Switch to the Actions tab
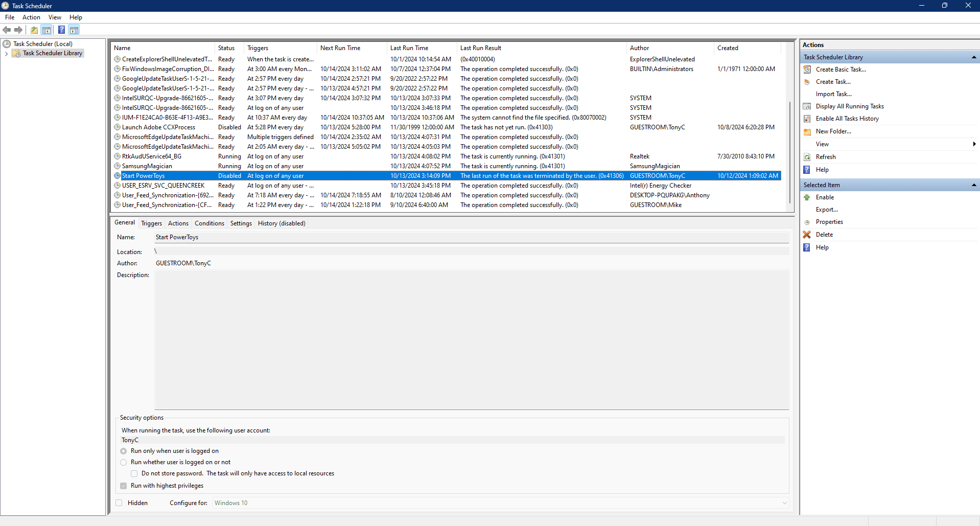Screen dimensions: 980x526 tap(178, 223)
